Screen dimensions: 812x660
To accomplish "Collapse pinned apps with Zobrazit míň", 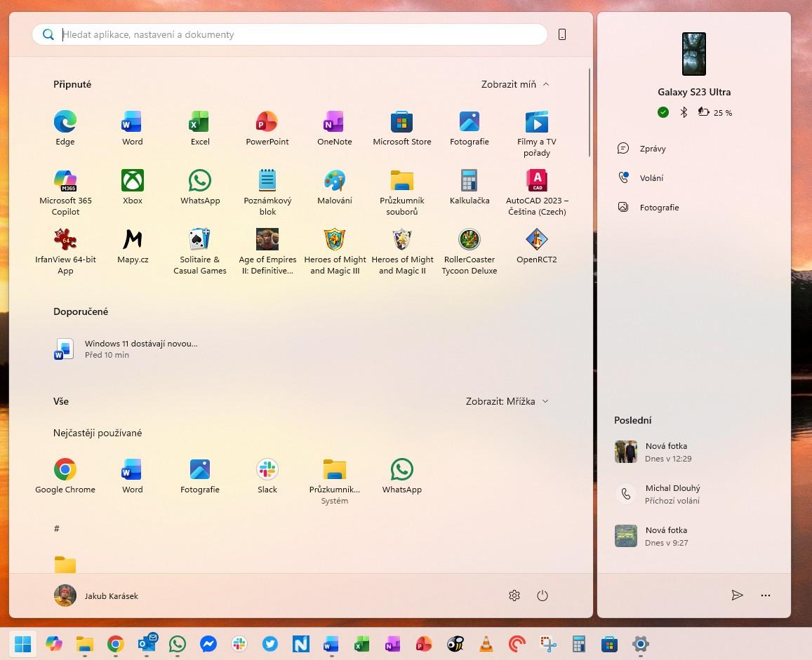I will (x=515, y=84).
